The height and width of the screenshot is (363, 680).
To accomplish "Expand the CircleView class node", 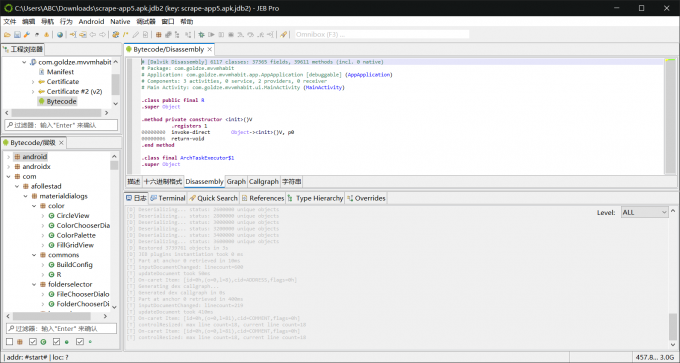I will (x=42, y=216).
